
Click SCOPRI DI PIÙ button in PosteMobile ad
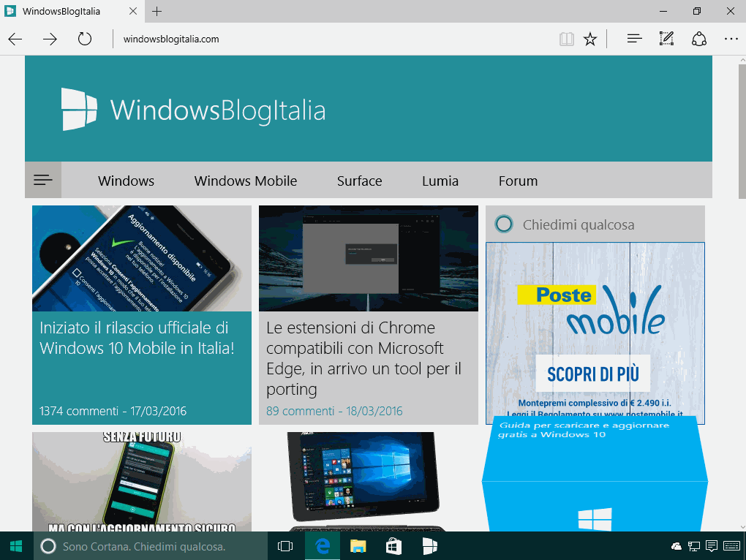tap(593, 374)
